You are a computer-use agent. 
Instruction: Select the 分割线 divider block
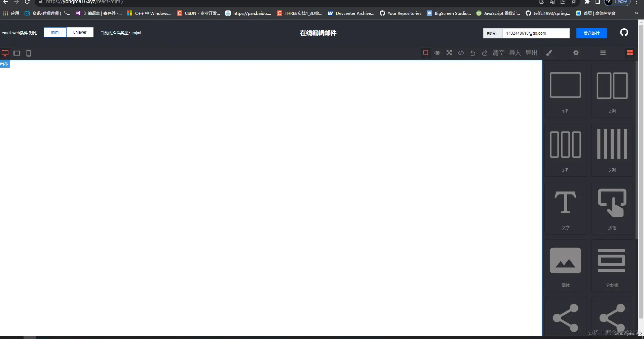(612, 266)
